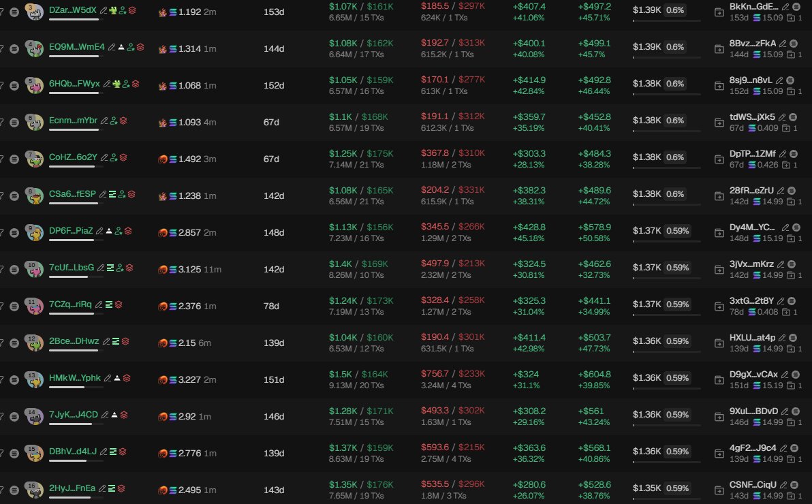Open the funding wallet link 9XuL...BDvD
This screenshot has height=504, width=812.
coord(753,411)
